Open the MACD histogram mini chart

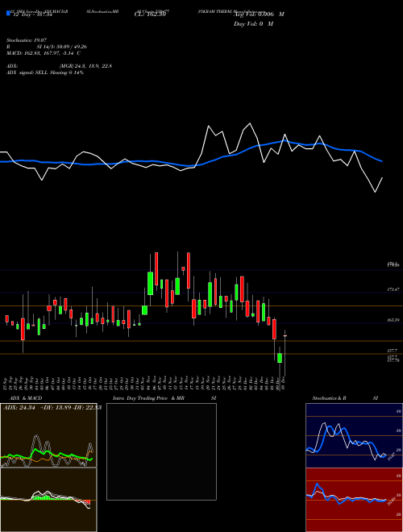tap(48, 500)
